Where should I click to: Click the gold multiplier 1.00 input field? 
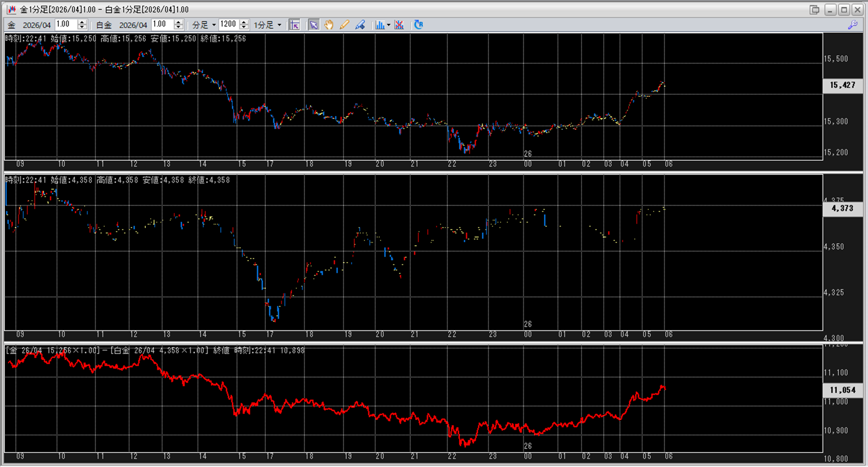66,25
